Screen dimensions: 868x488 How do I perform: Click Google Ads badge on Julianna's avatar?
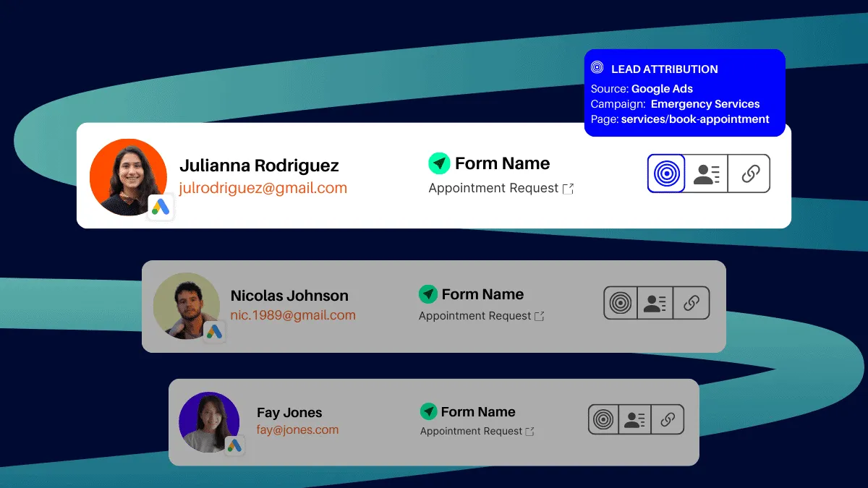tap(161, 207)
